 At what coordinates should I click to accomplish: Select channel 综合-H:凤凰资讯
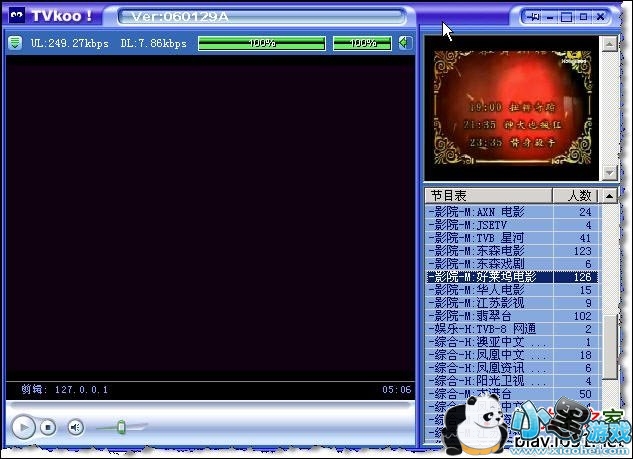tap(513, 368)
